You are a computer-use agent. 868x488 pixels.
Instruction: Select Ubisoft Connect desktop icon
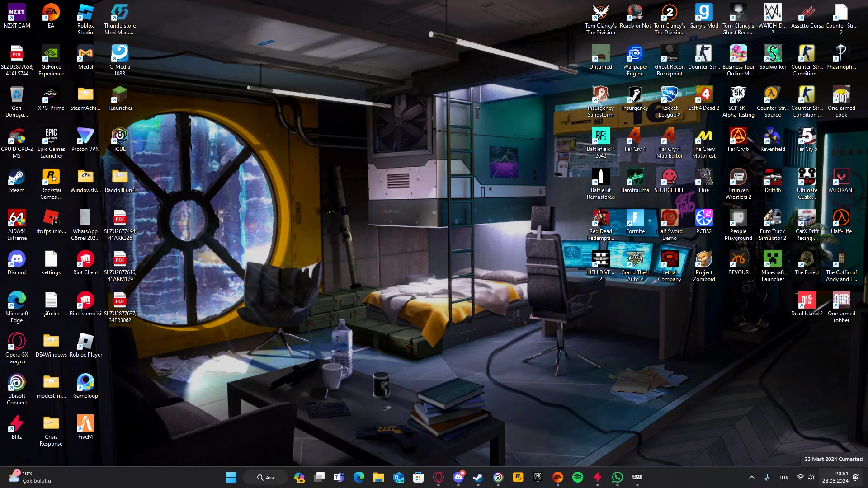tap(17, 390)
